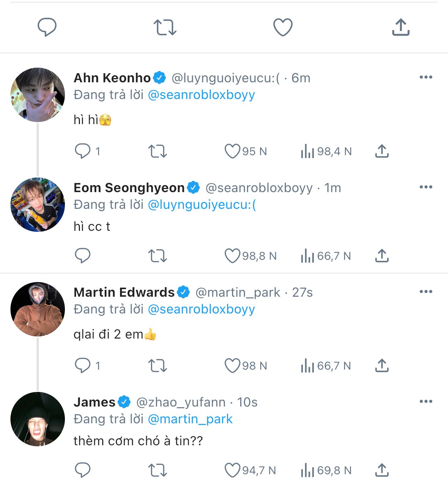View analytics on James's tweet

point(308,470)
